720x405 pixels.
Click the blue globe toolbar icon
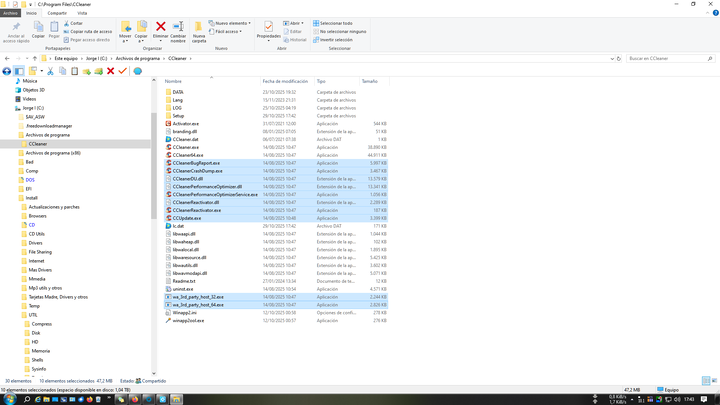(137, 71)
